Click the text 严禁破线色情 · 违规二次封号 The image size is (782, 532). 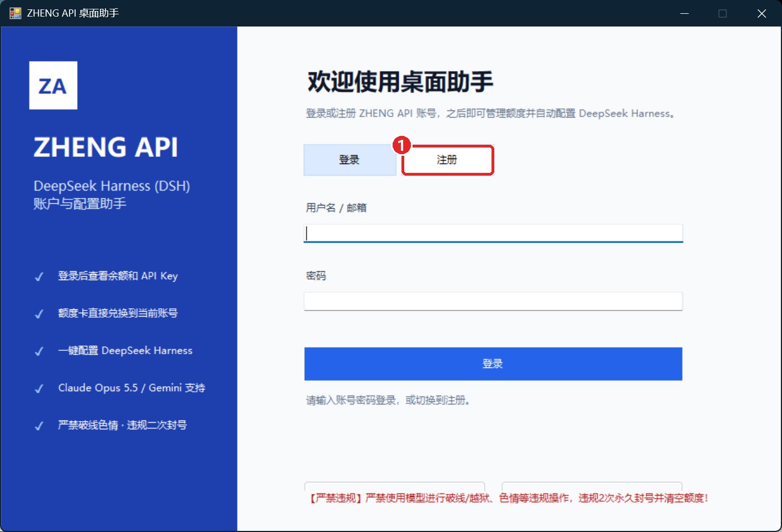point(123,425)
